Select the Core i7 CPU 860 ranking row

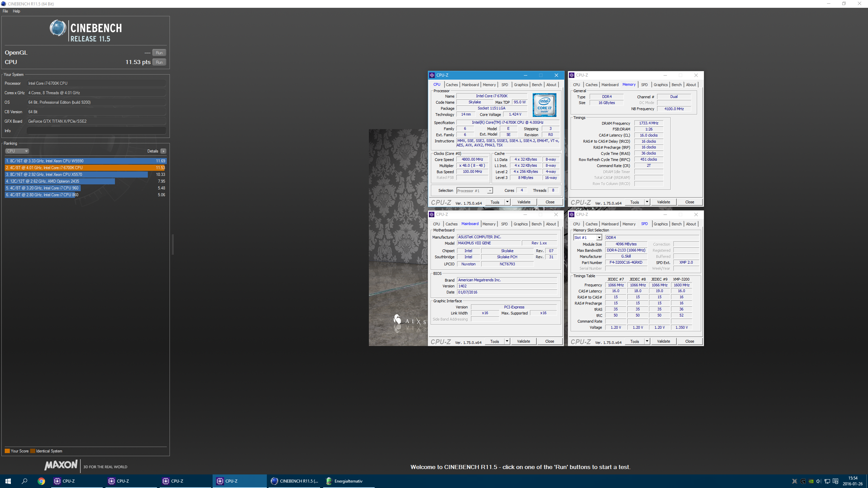[x=85, y=195]
